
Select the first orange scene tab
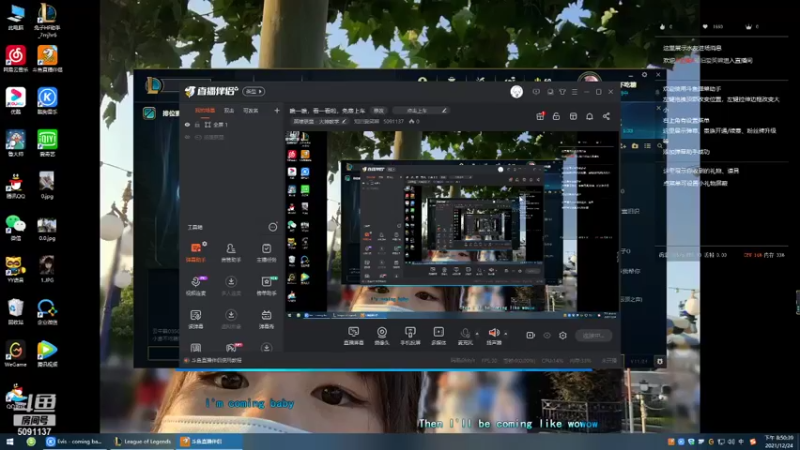pyautogui.click(x=205, y=110)
